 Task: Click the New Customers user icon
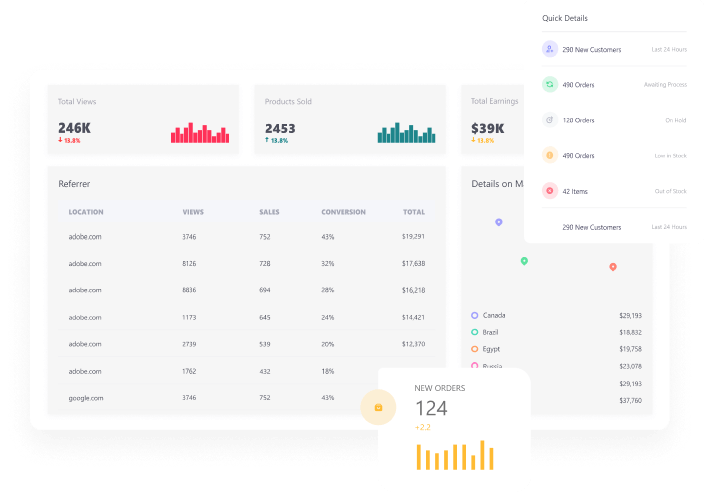click(x=550, y=49)
